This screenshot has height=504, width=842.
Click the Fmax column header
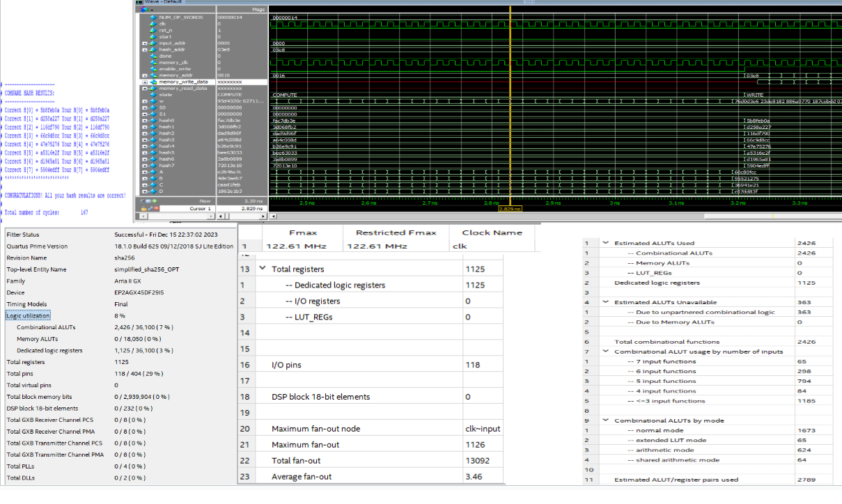(302, 233)
